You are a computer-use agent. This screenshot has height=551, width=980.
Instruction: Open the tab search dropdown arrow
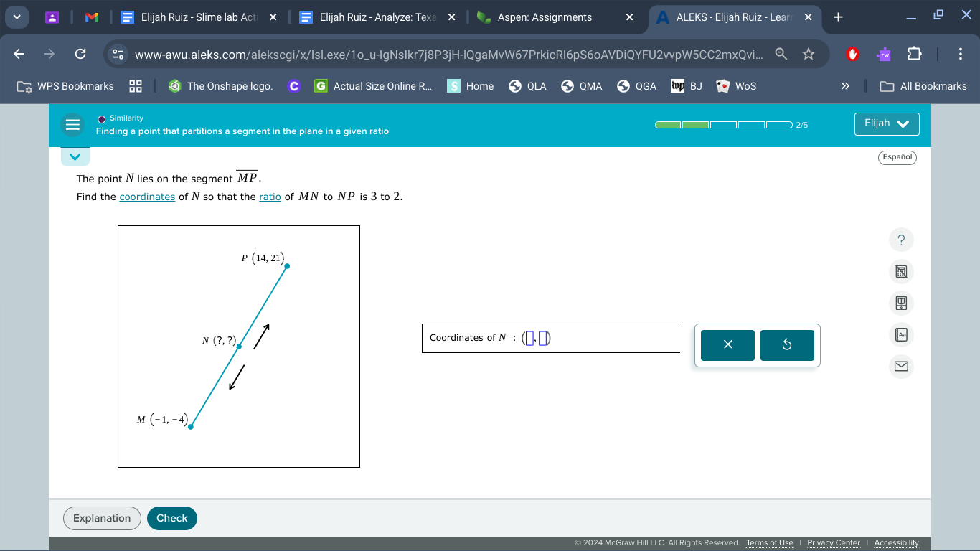pos(17,17)
